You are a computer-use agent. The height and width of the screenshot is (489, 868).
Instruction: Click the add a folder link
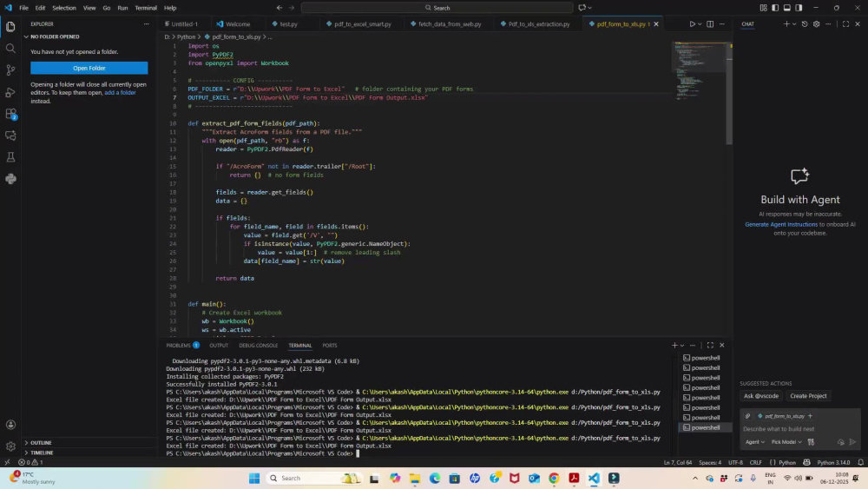[x=120, y=92]
